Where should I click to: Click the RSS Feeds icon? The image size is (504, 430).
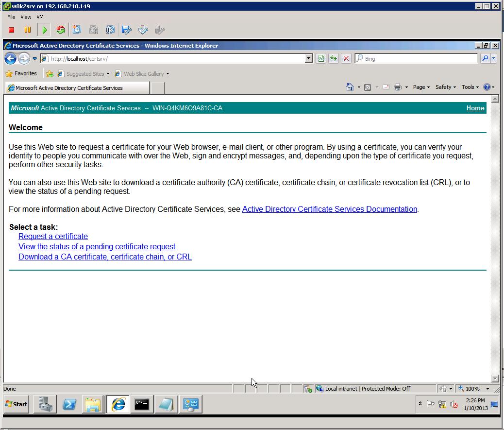tap(368, 87)
